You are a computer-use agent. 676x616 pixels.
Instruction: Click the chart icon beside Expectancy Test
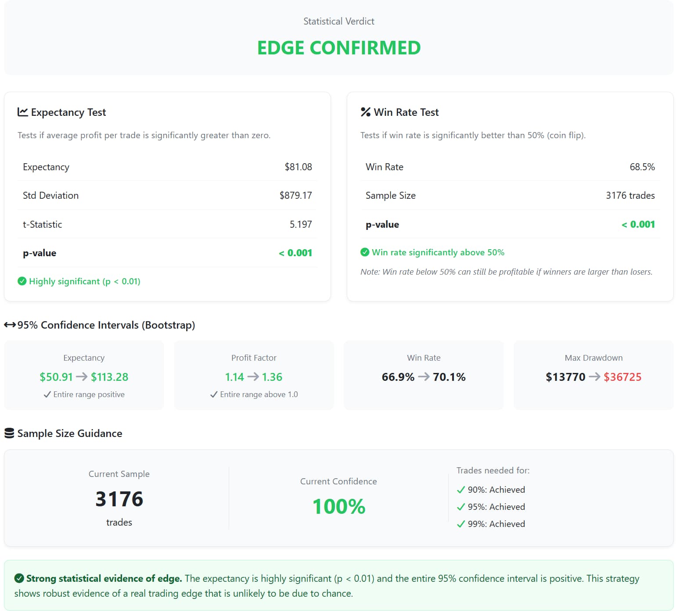pyautogui.click(x=22, y=112)
